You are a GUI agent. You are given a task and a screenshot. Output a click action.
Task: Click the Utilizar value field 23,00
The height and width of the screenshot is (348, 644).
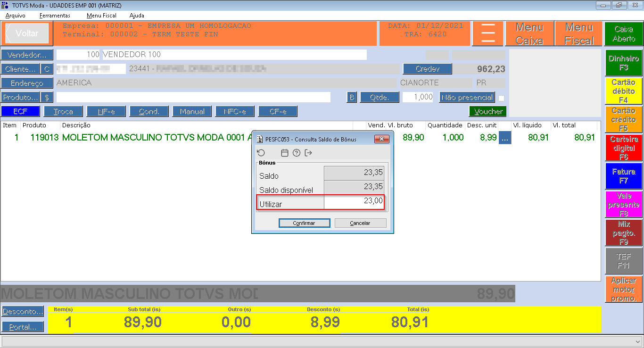tap(354, 202)
